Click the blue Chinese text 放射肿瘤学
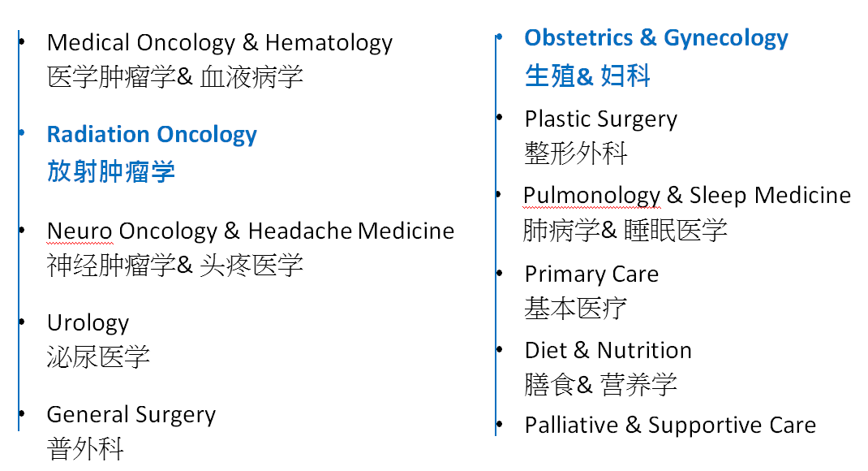 [x=110, y=171]
